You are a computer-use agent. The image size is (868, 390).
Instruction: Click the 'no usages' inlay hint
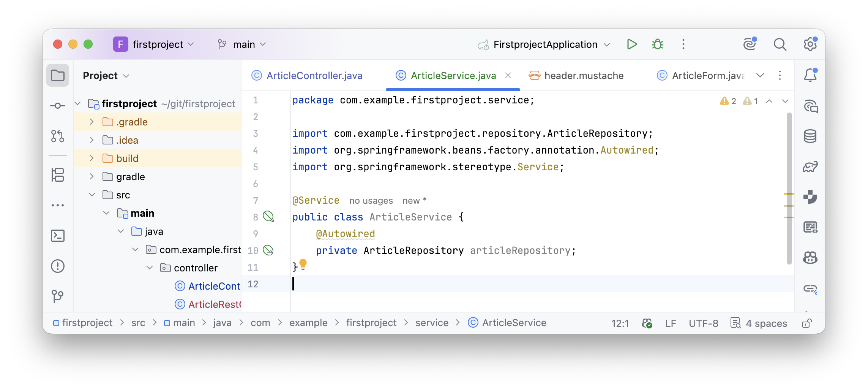371,201
